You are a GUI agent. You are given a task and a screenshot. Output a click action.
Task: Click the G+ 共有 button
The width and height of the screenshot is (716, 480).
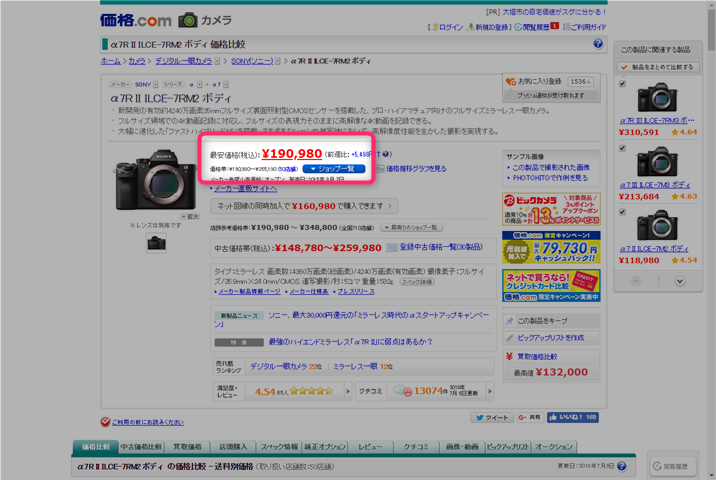pyautogui.click(x=530, y=417)
